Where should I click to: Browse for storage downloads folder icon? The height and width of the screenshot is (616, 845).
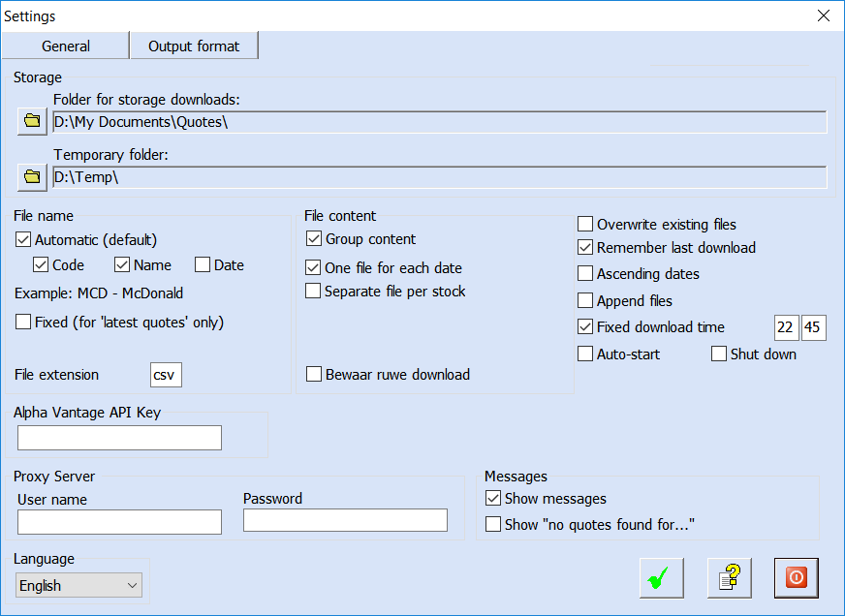click(x=32, y=121)
